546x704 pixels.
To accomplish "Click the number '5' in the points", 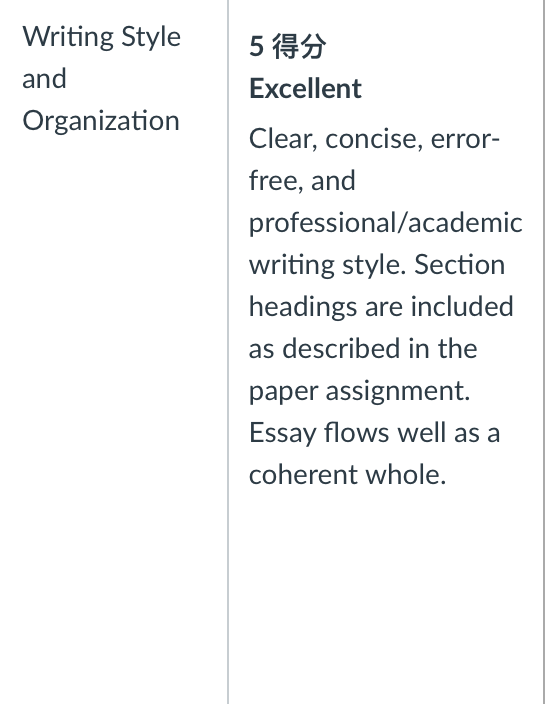I will (256, 46).
